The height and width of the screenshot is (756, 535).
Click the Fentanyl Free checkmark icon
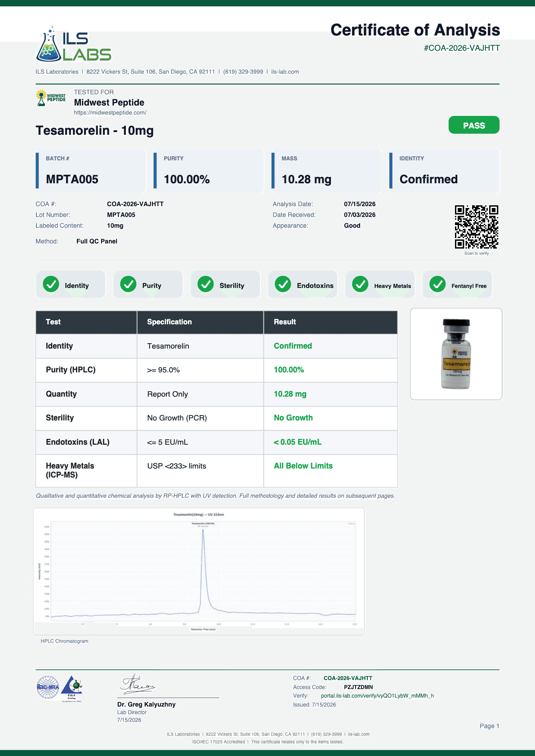tap(437, 284)
